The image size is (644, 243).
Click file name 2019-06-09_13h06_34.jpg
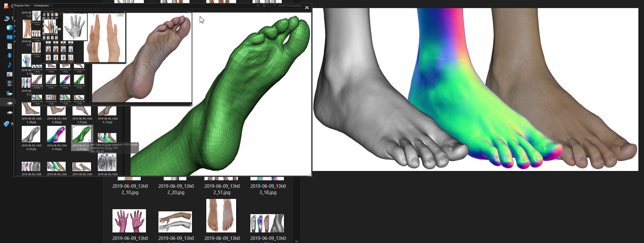pos(57,147)
